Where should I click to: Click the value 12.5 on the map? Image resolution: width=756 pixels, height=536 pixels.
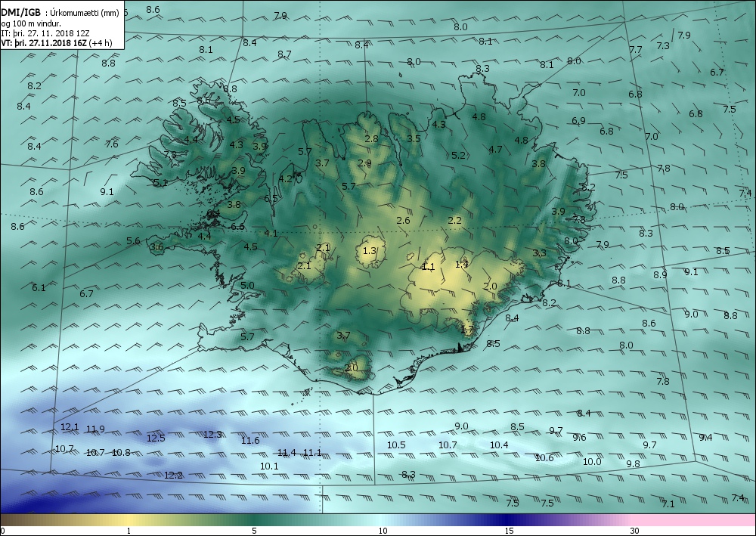click(x=156, y=438)
